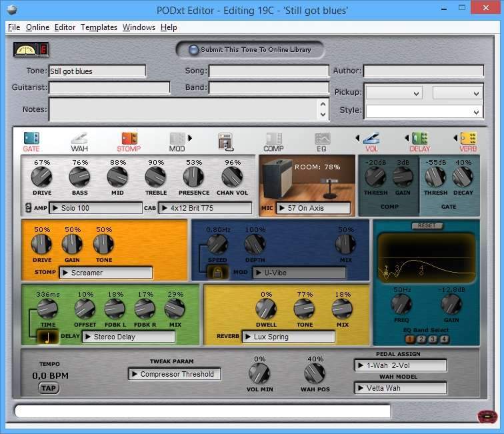
Task: Click the WAH pedal icon
Action: [79, 139]
